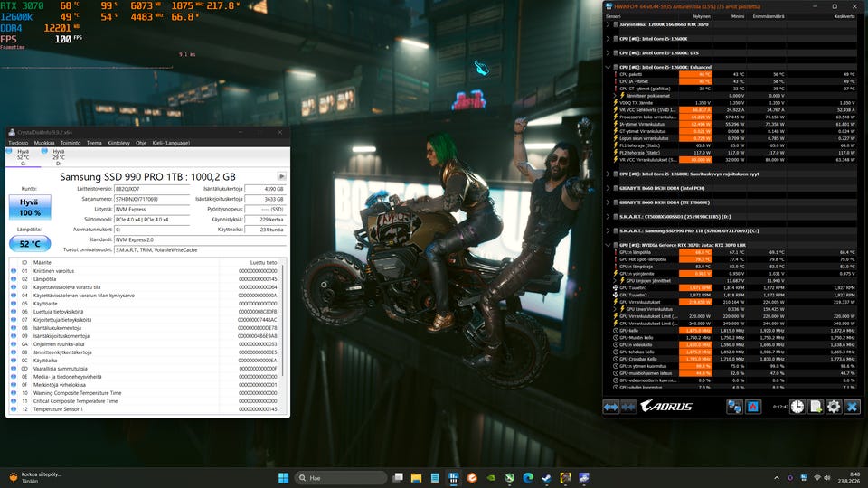The height and width of the screenshot is (488, 868).
Task: Open HWiNFO network remote monitoring icon
Action: tap(734, 407)
